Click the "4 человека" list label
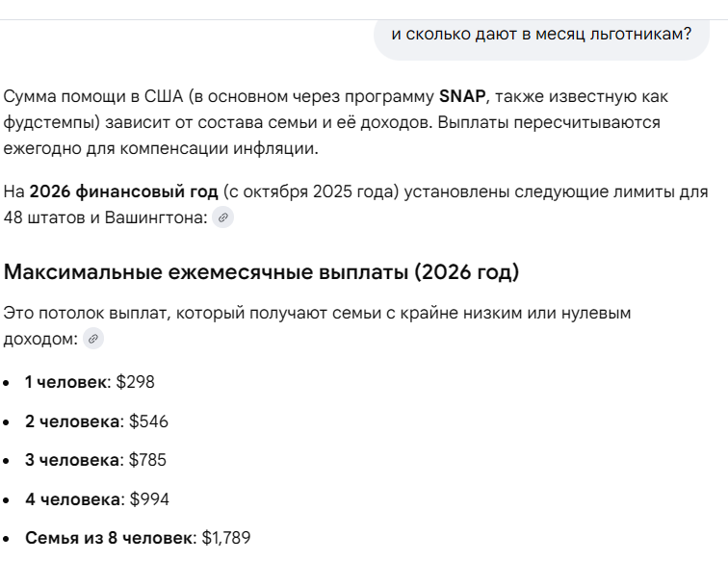Viewport: 728px width, 561px height. (73, 499)
